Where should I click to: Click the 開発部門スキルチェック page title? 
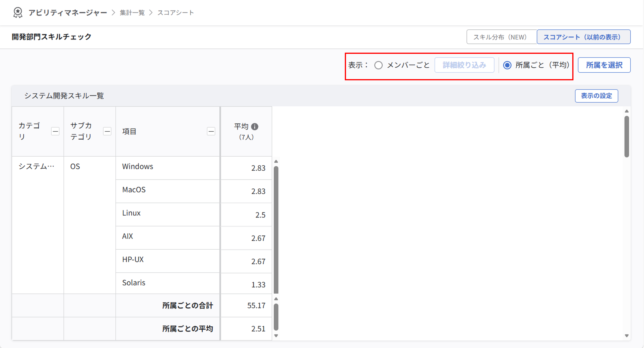pyautogui.click(x=52, y=37)
